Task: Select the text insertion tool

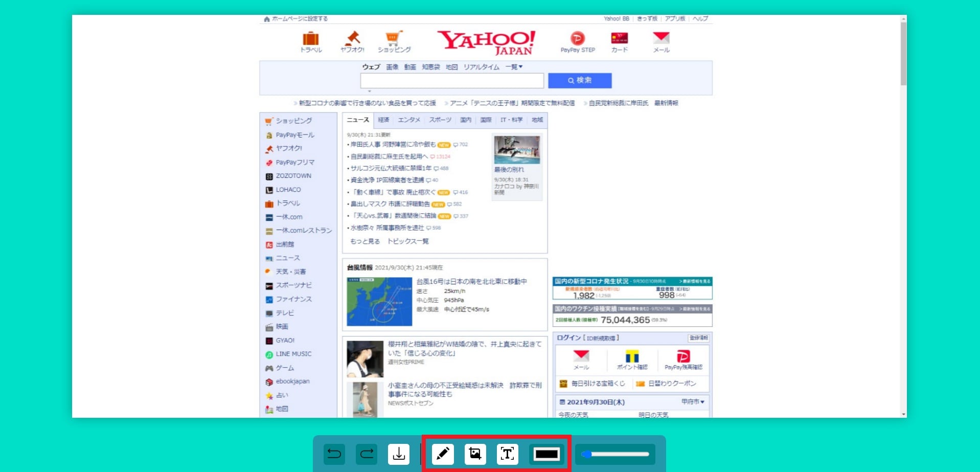Action: coord(507,454)
